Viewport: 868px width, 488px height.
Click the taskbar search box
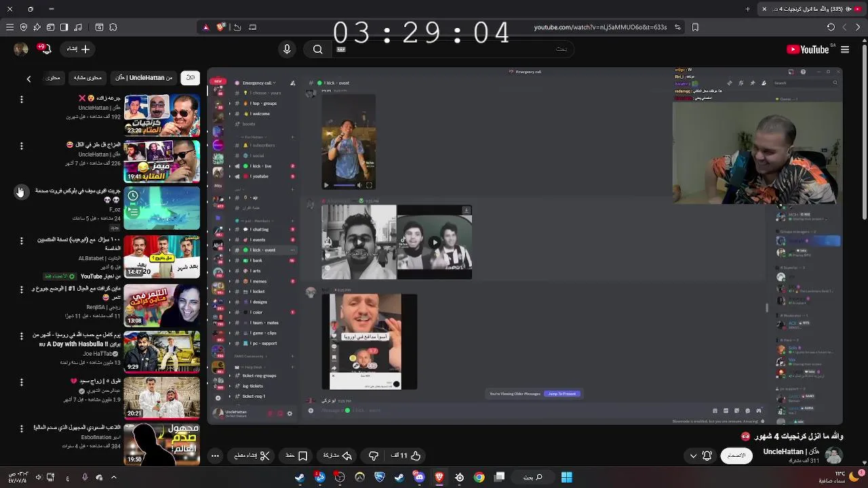click(x=533, y=477)
